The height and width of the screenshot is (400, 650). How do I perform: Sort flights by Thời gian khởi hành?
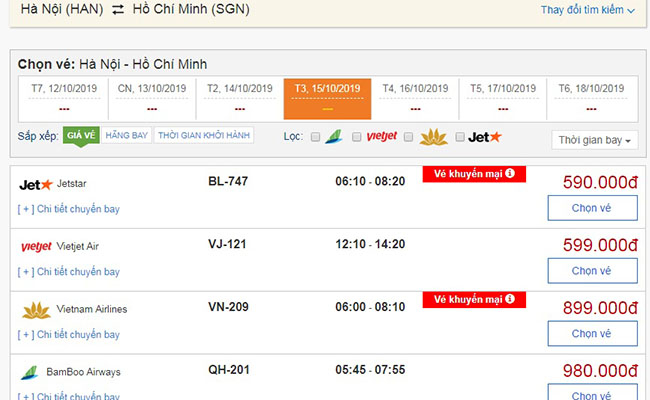tap(203, 135)
